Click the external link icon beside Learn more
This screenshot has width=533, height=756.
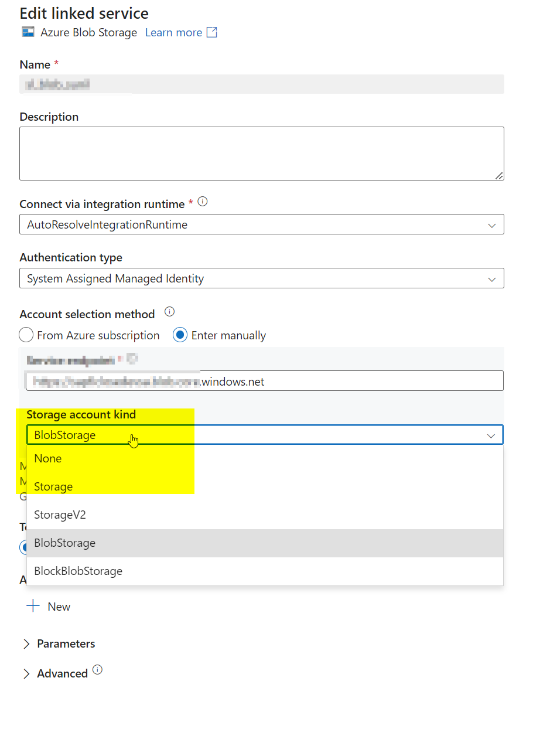[212, 32]
